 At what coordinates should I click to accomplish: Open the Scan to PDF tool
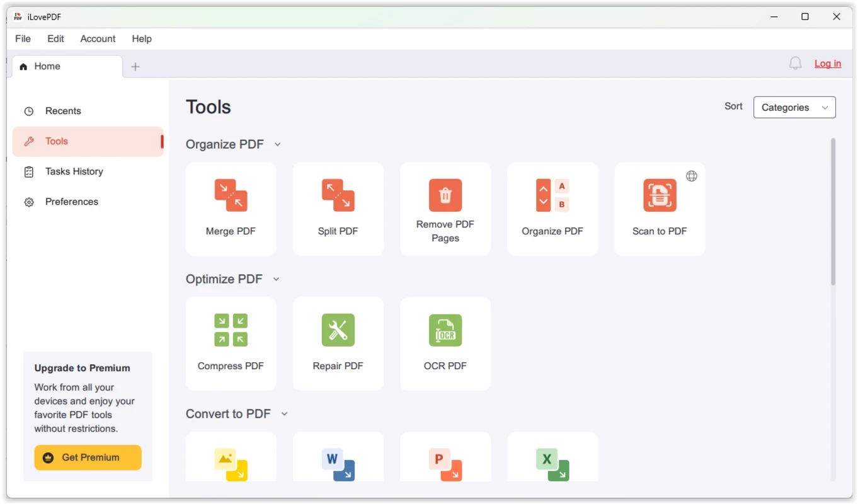pyautogui.click(x=659, y=209)
